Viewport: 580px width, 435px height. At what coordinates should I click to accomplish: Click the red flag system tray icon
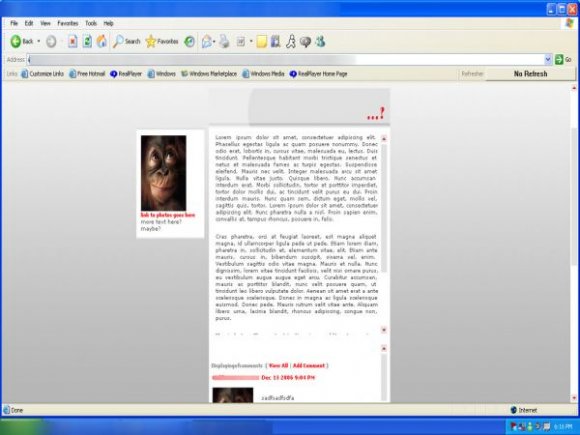click(514, 427)
